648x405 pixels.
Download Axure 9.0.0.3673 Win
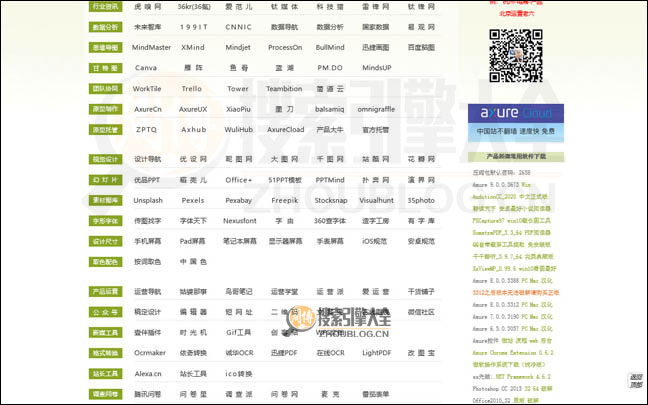click(502, 185)
